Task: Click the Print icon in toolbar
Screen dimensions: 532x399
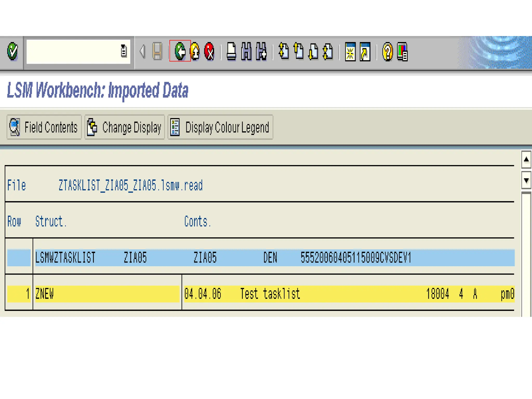Action: tap(231, 51)
